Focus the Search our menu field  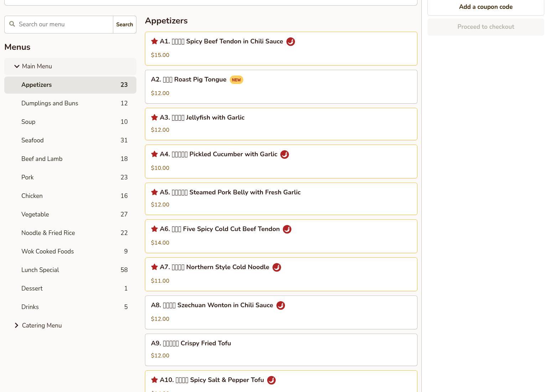[59, 25]
